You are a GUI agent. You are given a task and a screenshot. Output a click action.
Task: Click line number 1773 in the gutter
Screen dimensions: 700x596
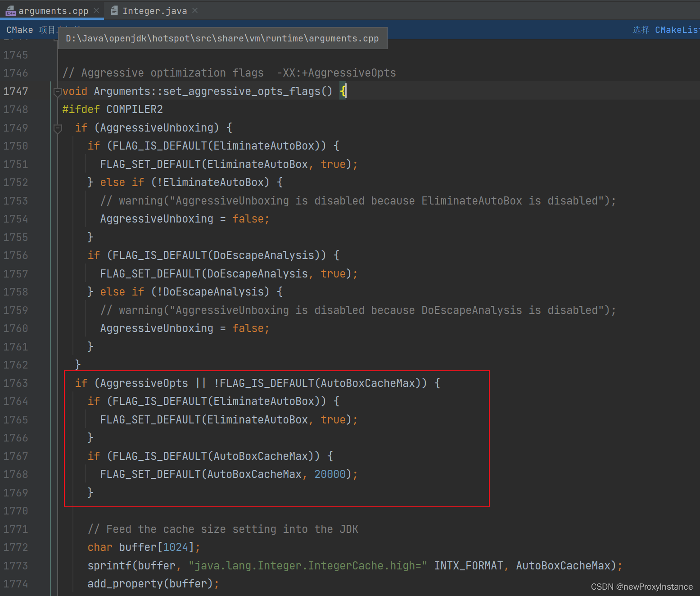tap(16, 566)
